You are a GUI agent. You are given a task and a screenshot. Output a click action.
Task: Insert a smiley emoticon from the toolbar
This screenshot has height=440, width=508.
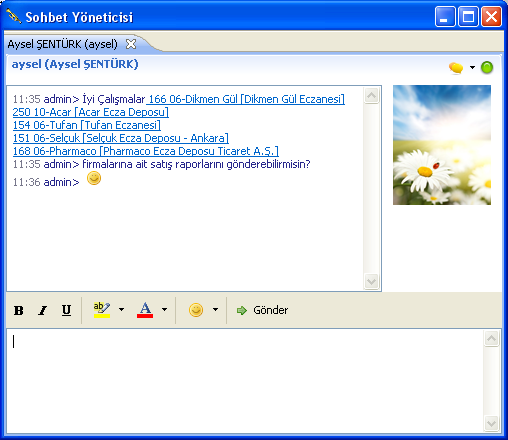(x=196, y=310)
